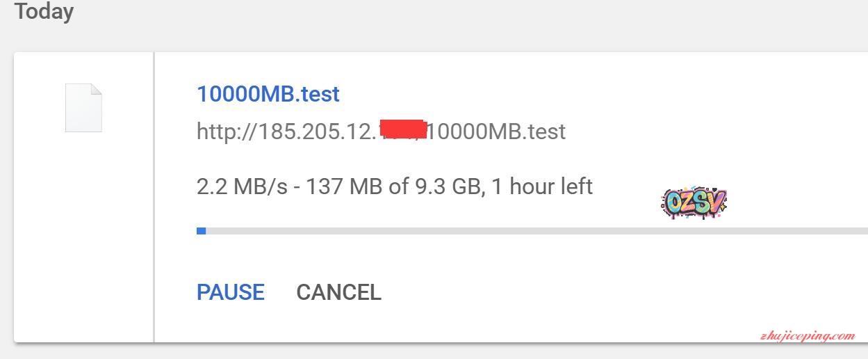
Task: Click the red redaction block in URL
Action: [403, 129]
